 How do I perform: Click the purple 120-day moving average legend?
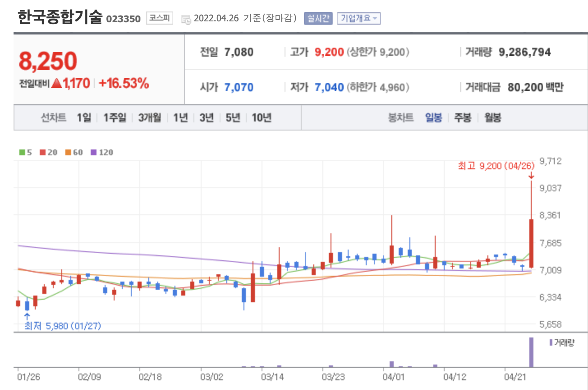pos(102,152)
